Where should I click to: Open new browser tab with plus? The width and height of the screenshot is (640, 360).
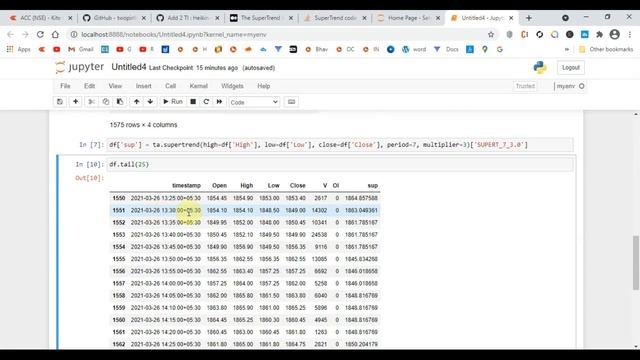point(529,18)
